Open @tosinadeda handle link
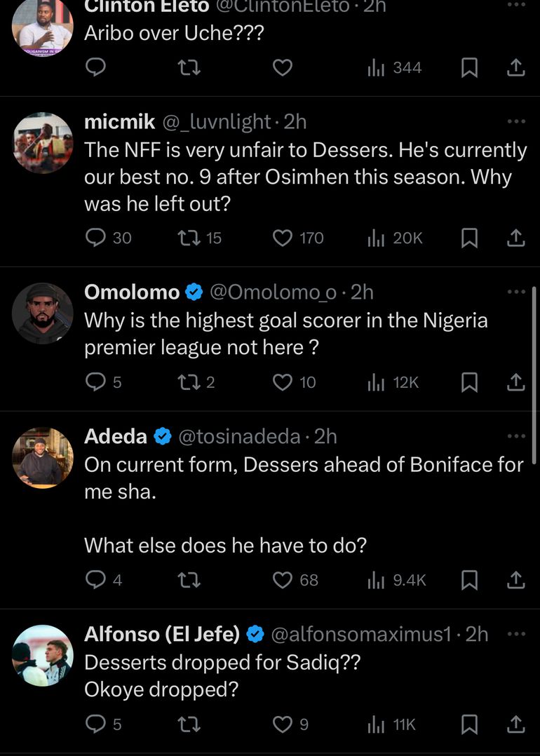This screenshot has width=540, height=756. 239,436
